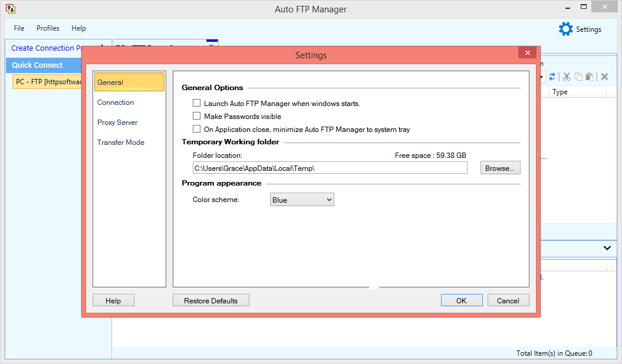The height and width of the screenshot is (364, 622).
Task: Browse for a temporary working folder
Action: 500,167
